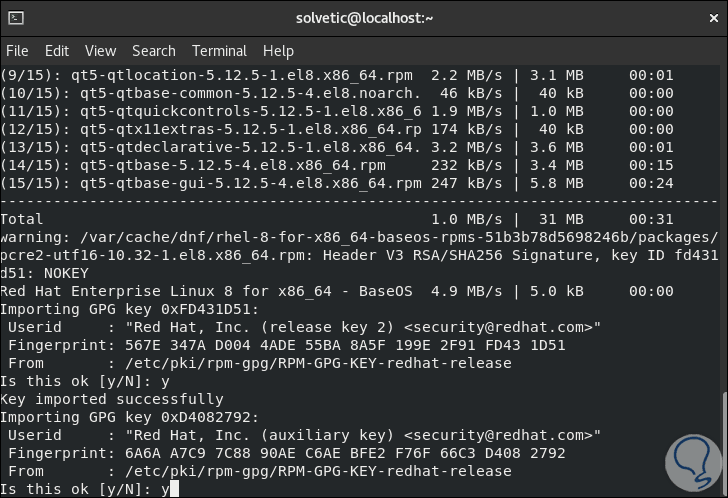Click the 'Importing GPG key 0xFD431D51' line
Image resolution: width=728 pixels, height=498 pixels.
pos(130,309)
